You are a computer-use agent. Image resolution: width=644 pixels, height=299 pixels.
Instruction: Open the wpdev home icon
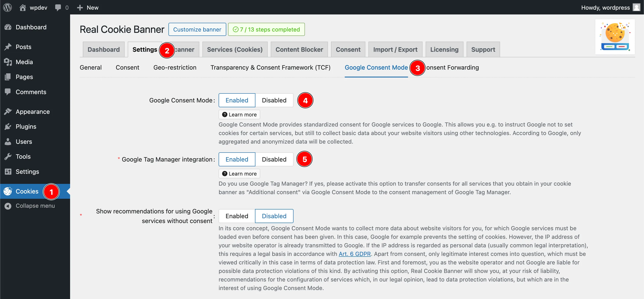[23, 7]
